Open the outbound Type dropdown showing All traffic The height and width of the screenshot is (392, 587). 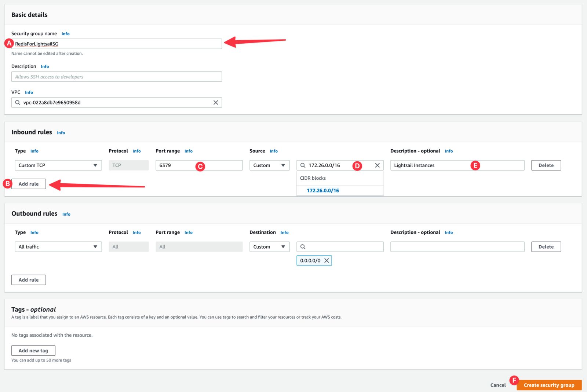tap(58, 247)
